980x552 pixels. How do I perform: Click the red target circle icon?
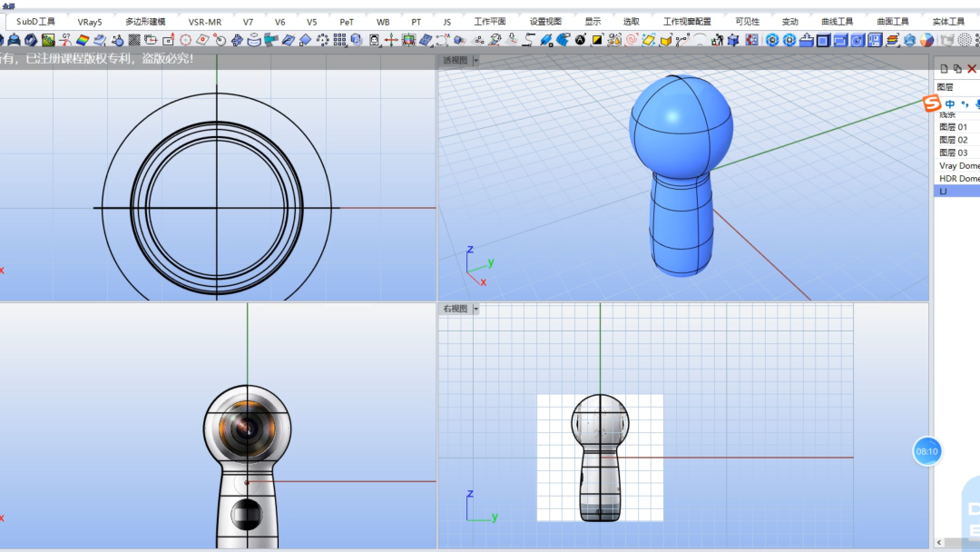coord(186,41)
